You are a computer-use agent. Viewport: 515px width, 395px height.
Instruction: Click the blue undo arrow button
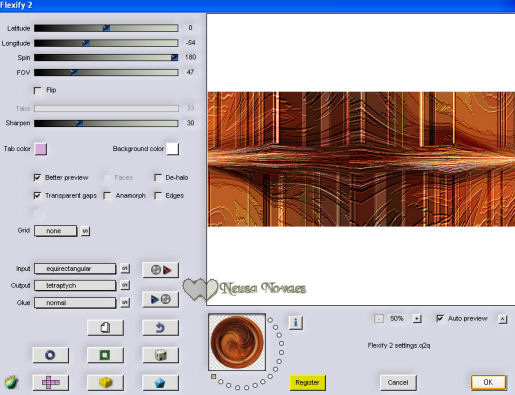[160, 328]
